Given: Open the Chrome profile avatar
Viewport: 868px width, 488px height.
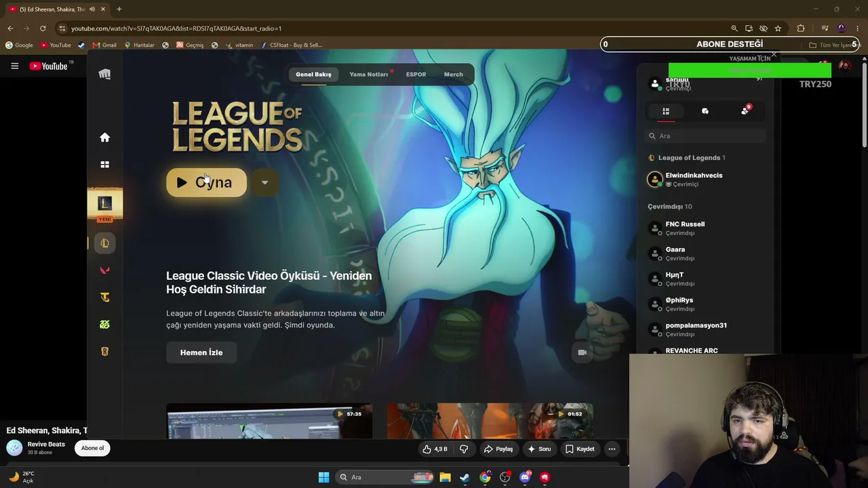Looking at the screenshot, I should (842, 28).
